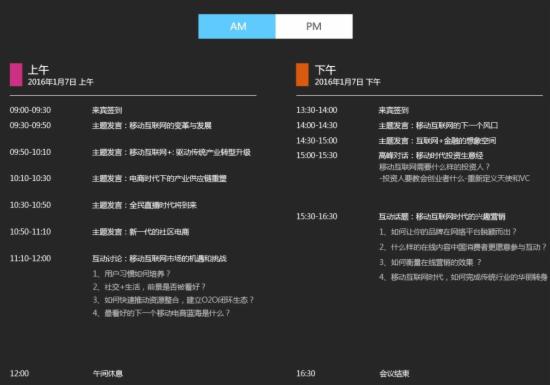
Task: Switch to the AM tab
Action: 237,26
